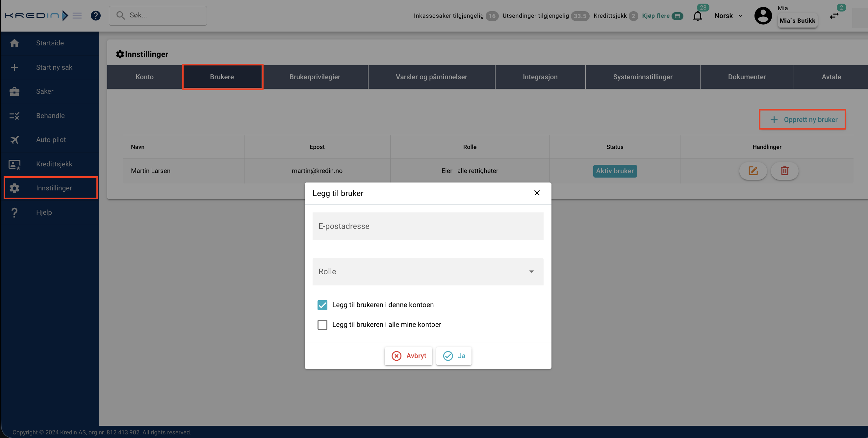The width and height of the screenshot is (868, 438).
Task: Switch to the Brukerprivilegier tab
Action: tap(314, 77)
